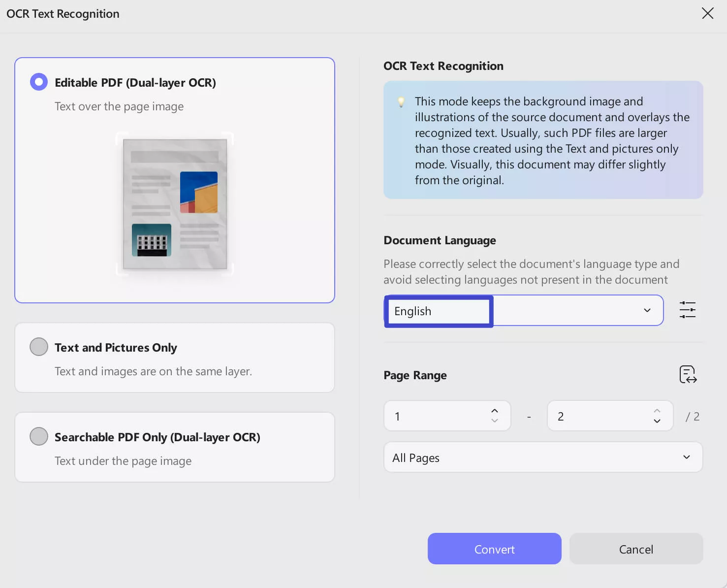Decrease the start page number
The height and width of the screenshot is (588, 727).
(495, 421)
